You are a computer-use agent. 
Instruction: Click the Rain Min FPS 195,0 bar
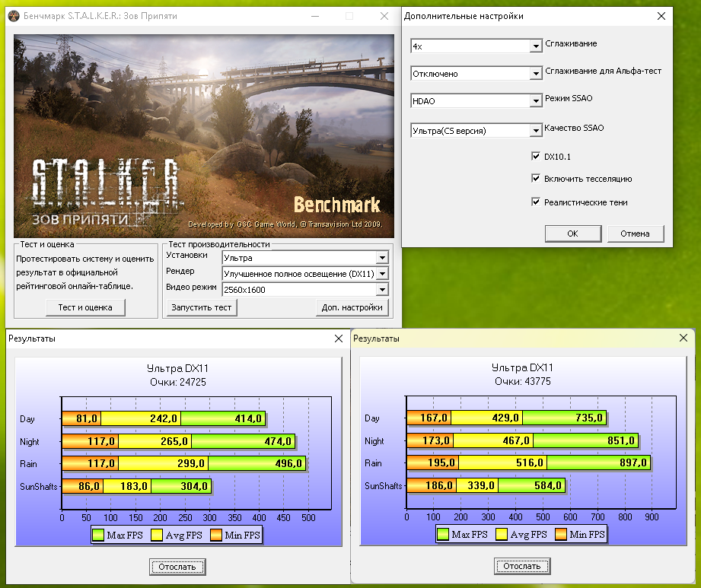tap(433, 462)
